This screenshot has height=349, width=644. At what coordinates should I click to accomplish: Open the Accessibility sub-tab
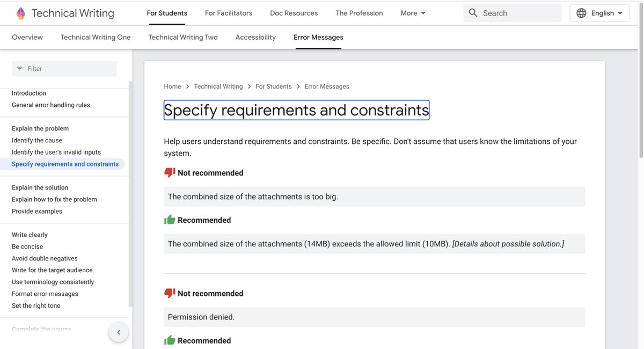[x=255, y=37]
